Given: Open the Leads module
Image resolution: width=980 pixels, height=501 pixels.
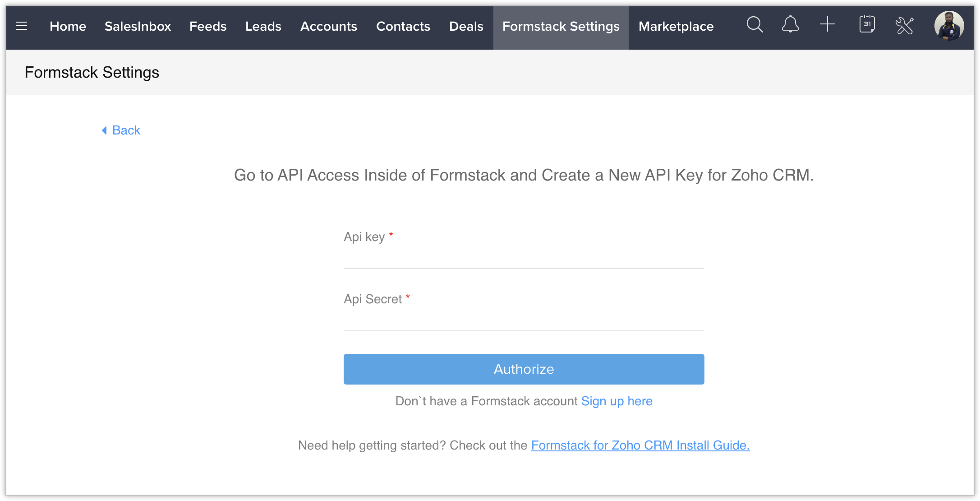Looking at the screenshot, I should click(263, 27).
